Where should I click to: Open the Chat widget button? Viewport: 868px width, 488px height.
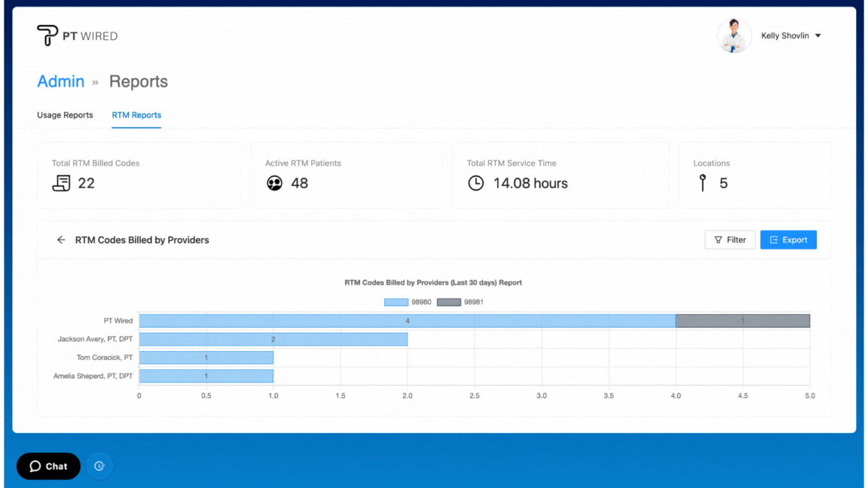pyautogui.click(x=48, y=466)
